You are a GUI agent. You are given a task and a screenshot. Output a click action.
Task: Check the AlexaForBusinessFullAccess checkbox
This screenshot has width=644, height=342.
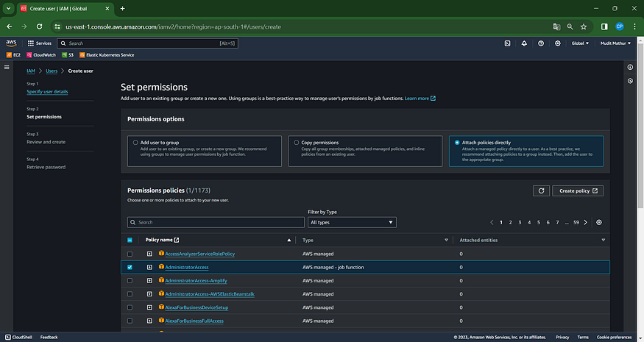(x=130, y=321)
